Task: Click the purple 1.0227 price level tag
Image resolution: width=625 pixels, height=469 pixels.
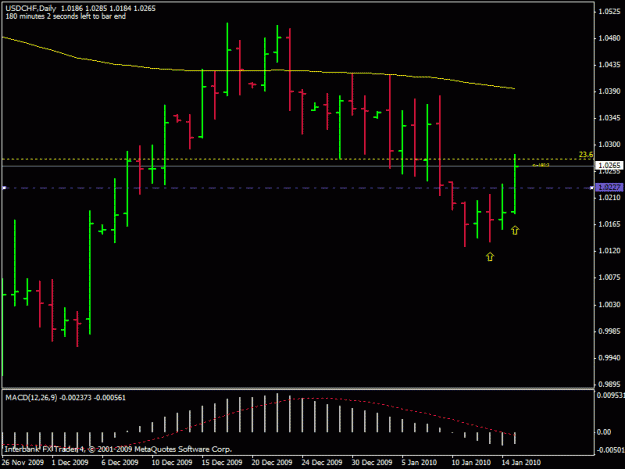Action: pos(609,187)
